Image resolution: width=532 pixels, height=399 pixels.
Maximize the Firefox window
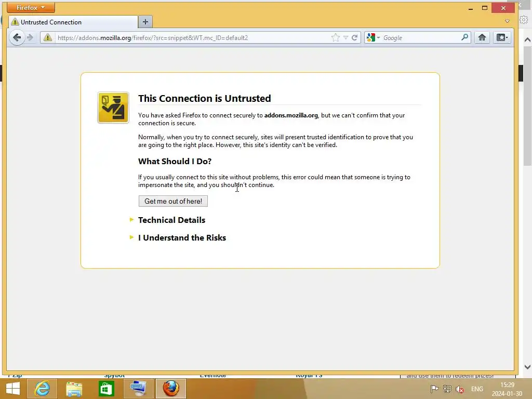click(x=485, y=8)
